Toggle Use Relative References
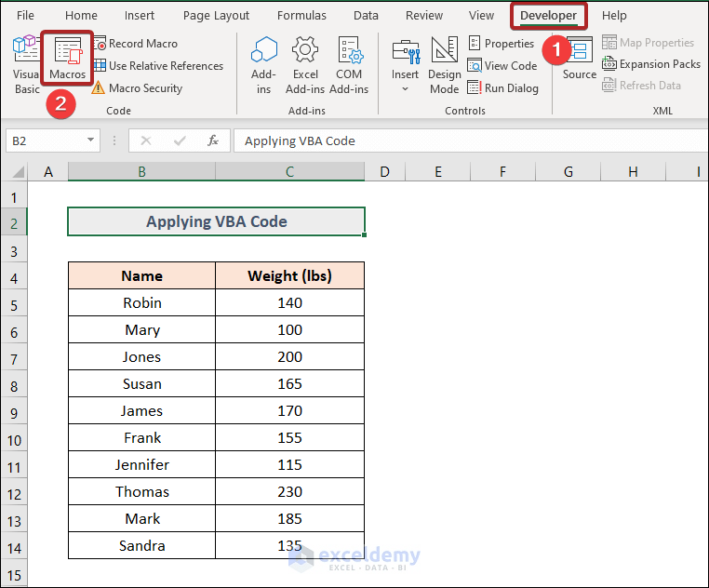Image resolution: width=709 pixels, height=588 pixels. click(159, 65)
